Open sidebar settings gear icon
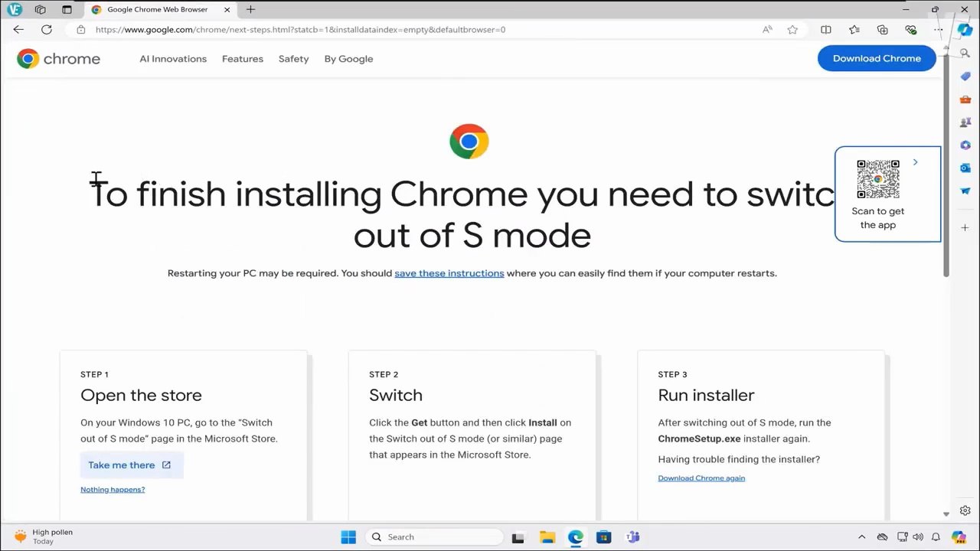This screenshot has width=980, height=551. click(x=965, y=510)
